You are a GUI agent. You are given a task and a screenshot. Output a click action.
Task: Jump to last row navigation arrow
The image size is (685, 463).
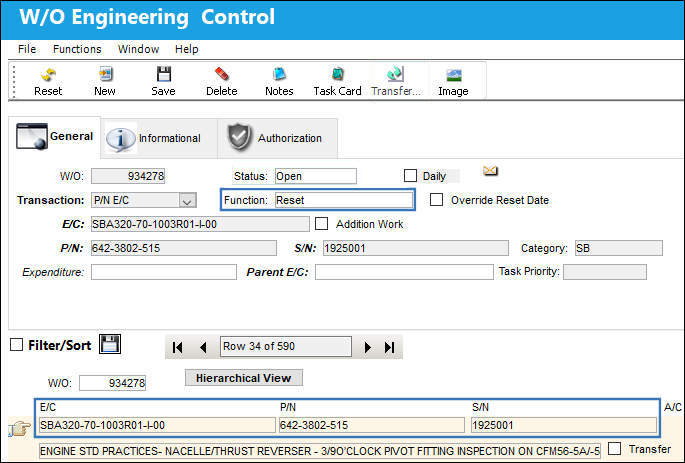point(389,347)
